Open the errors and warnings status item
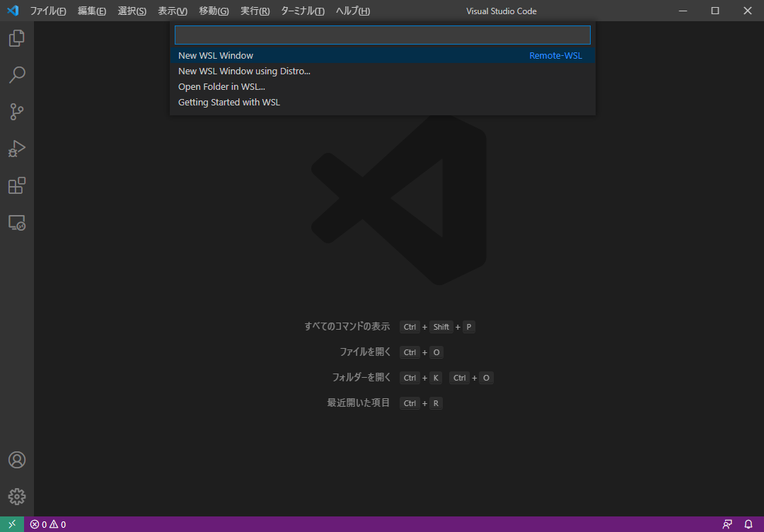Screen dimensions: 764x532 (x=48, y=525)
